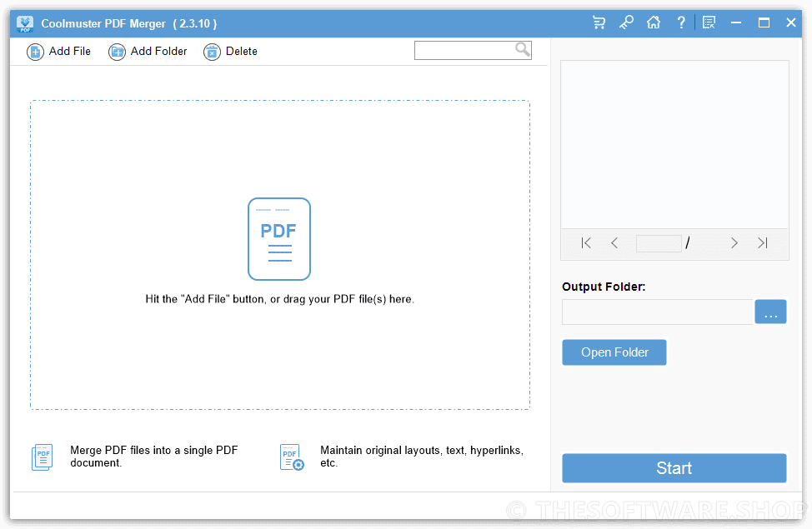Click the Add File button
Screen dimensions: 812x529
[x=58, y=52]
